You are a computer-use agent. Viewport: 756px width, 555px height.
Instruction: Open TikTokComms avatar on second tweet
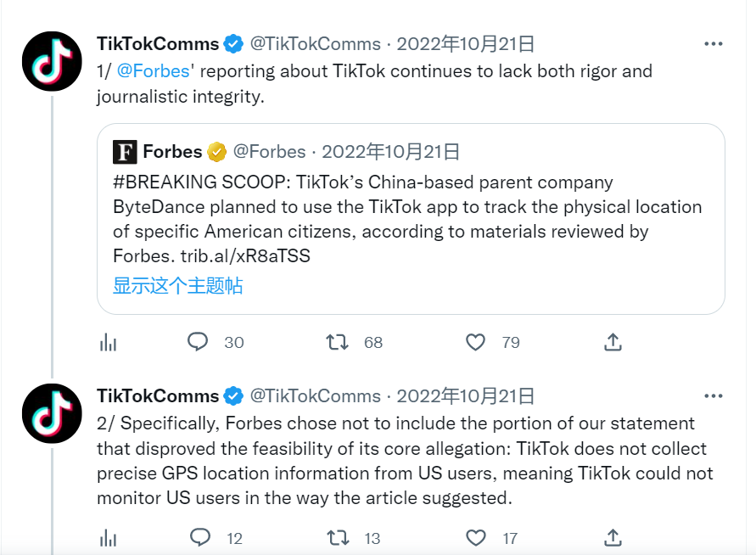coord(52,413)
